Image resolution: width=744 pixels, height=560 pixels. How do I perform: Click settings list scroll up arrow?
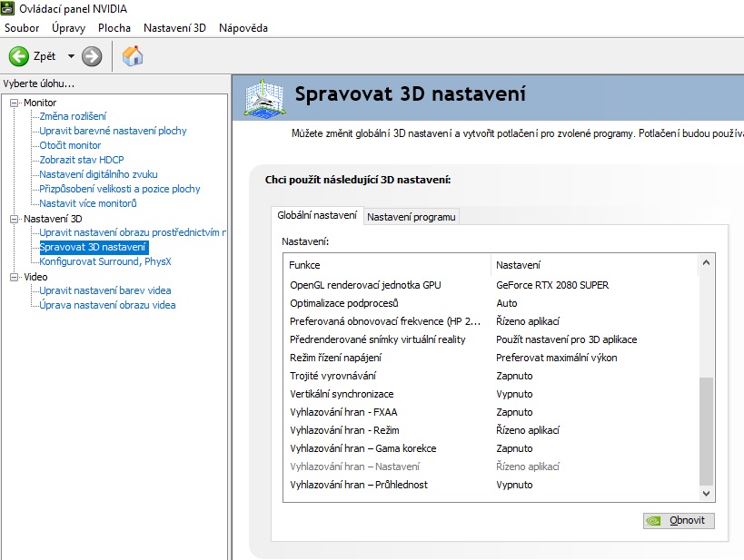[706, 262]
